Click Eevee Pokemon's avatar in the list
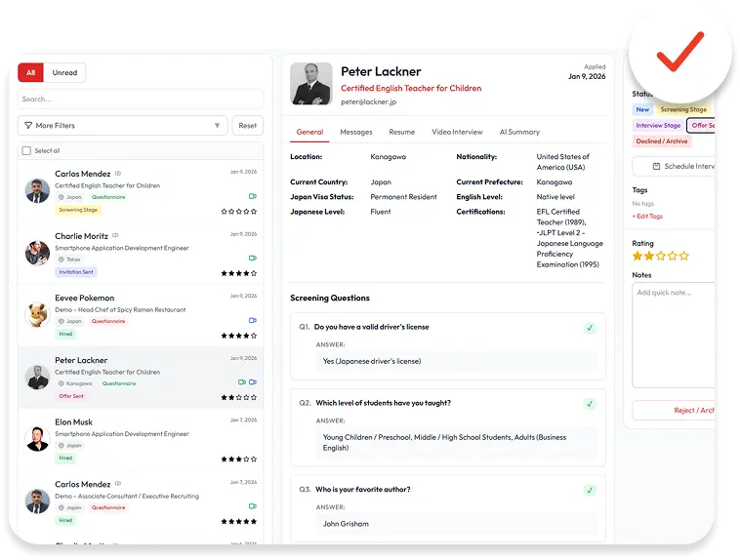 pos(37,315)
